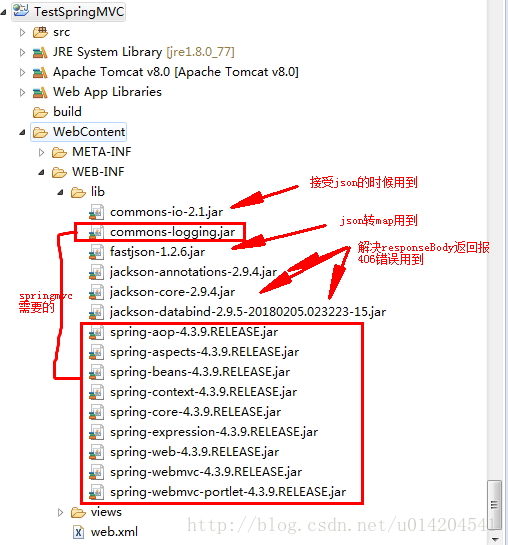
Task: Collapse the lib folder
Action: pyautogui.click(x=60, y=192)
